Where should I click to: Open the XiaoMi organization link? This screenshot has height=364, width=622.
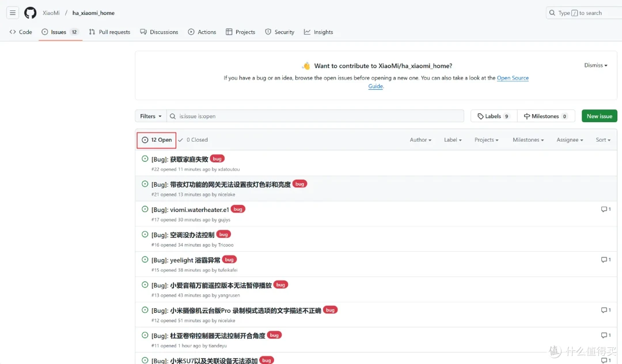[51, 13]
